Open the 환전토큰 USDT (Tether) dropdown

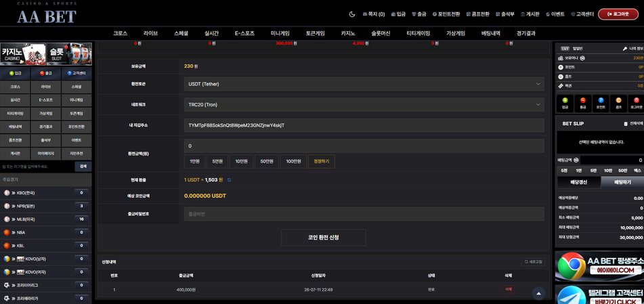click(x=364, y=84)
